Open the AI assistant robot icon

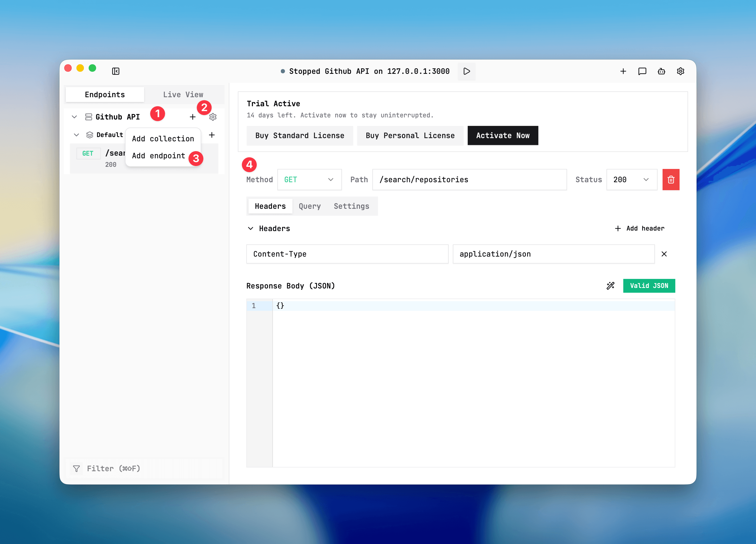tap(661, 71)
